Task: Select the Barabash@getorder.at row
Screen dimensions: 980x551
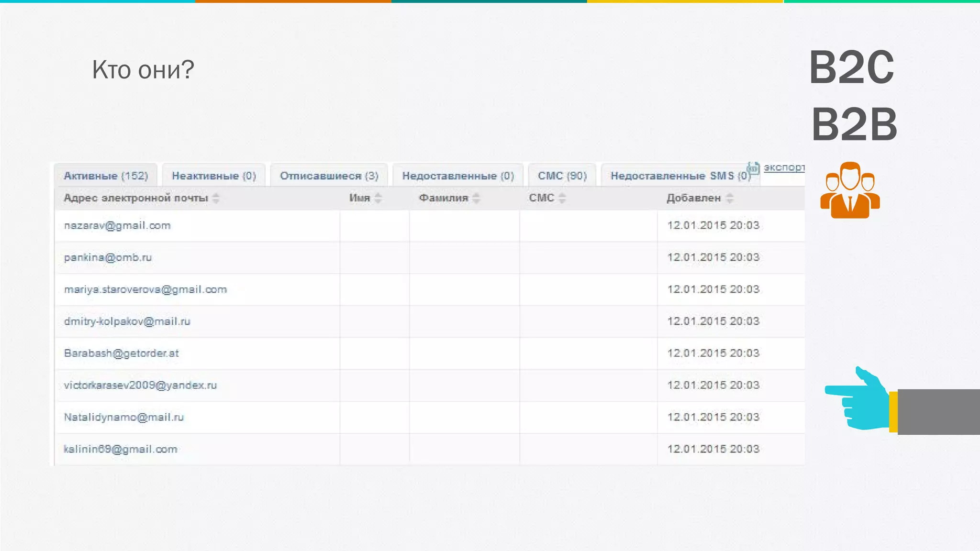Action: 122,353
